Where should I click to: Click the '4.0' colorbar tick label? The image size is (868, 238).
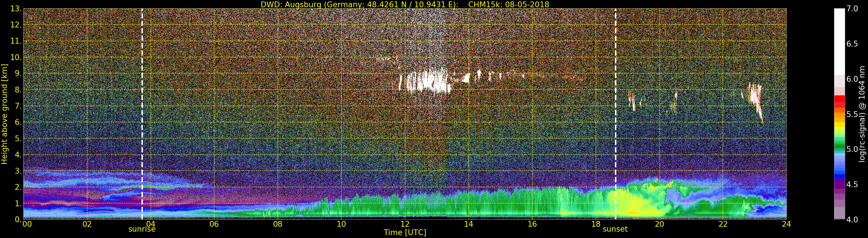(x=852, y=220)
